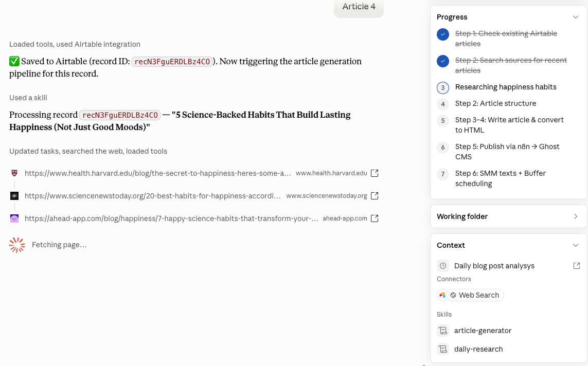Click the Airtable connector icon

442,295
